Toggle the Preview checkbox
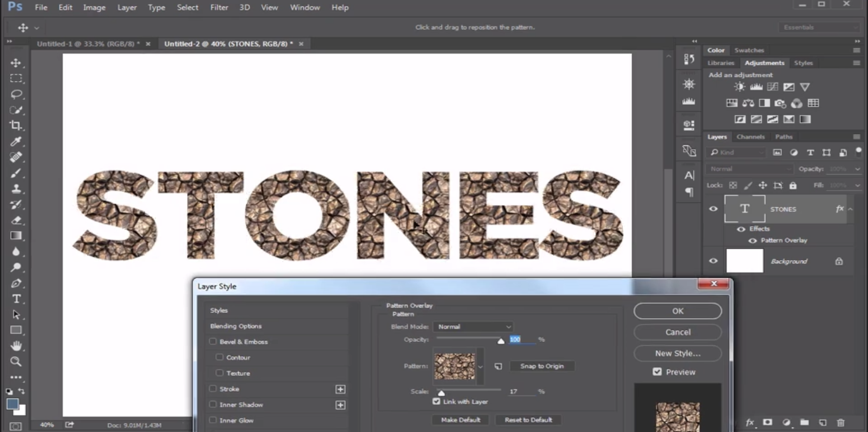This screenshot has width=868, height=432. pyautogui.click(x=657, y=371)
